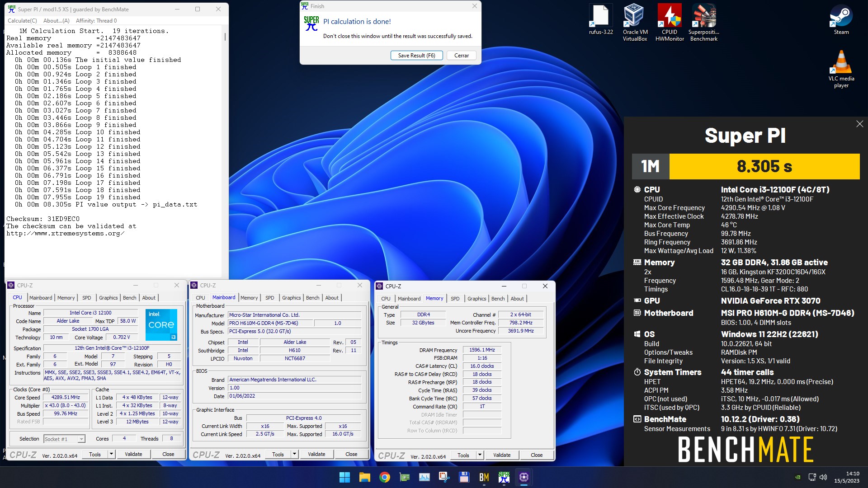This screenshot has width=868, height=488.
Task: Switch to BenchMate in the taskbar
Action: coord(484,477)
